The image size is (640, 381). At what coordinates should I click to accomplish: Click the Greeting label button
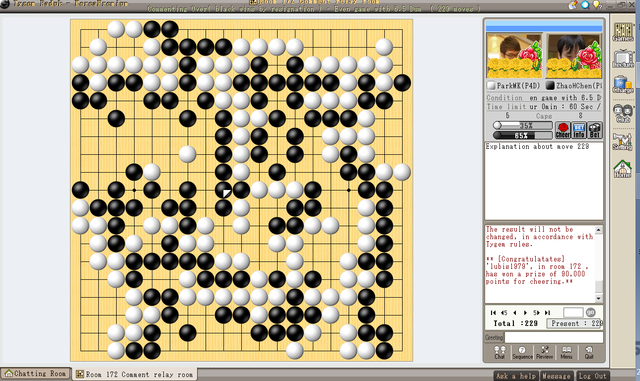(494, 337)
